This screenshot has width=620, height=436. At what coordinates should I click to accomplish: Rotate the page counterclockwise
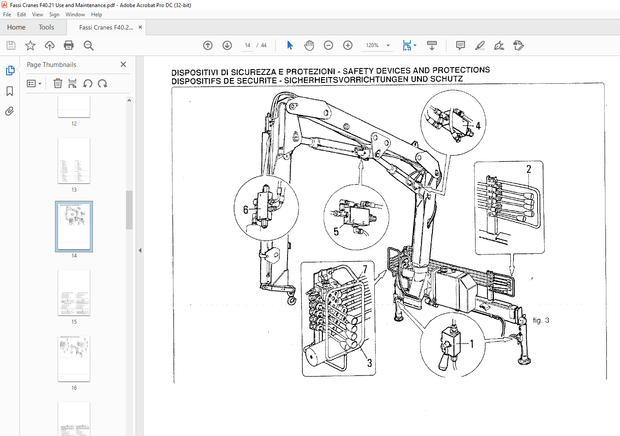(88, 83)
